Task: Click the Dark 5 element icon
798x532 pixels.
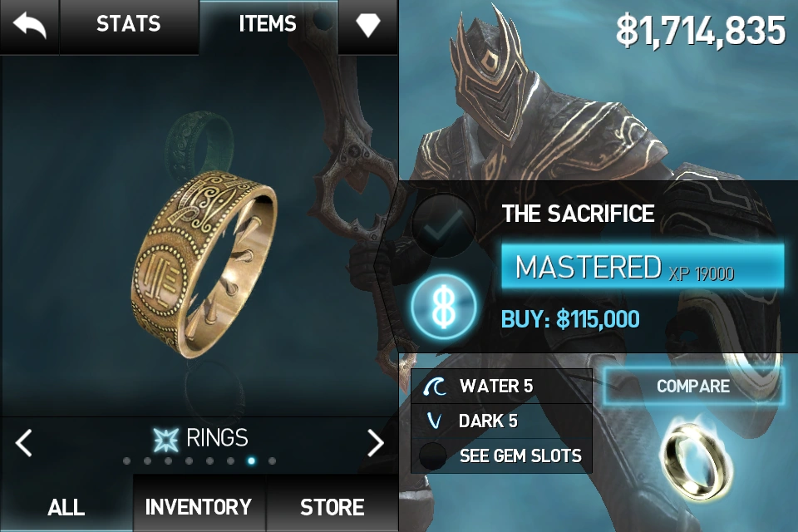Action: pos(434,421)
